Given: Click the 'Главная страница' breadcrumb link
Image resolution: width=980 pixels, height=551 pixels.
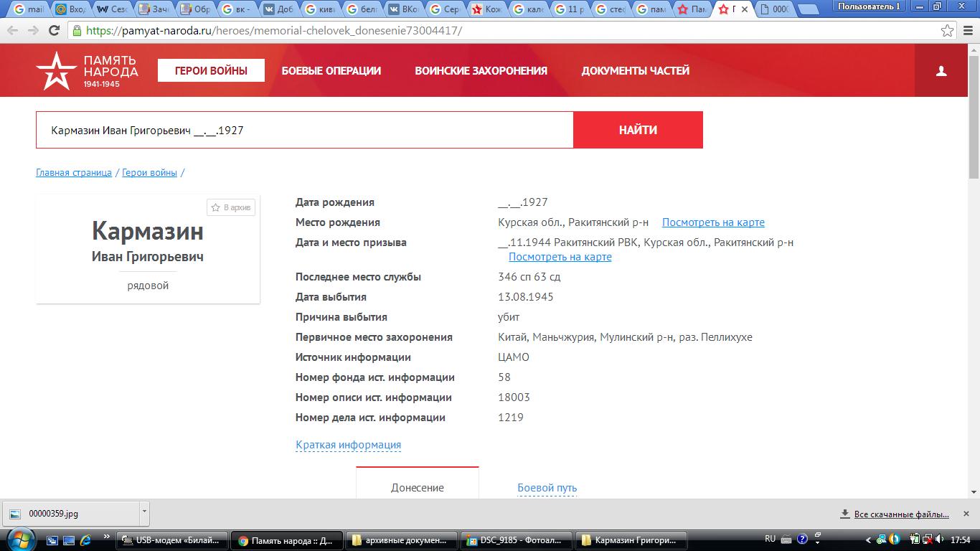Looking at the screenshot, I should (x=74, y=173).
